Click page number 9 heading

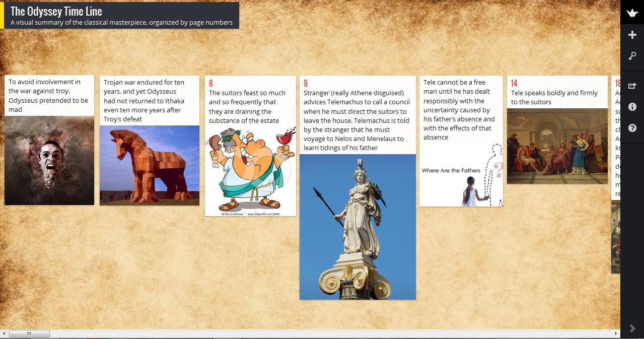[306, 84]
